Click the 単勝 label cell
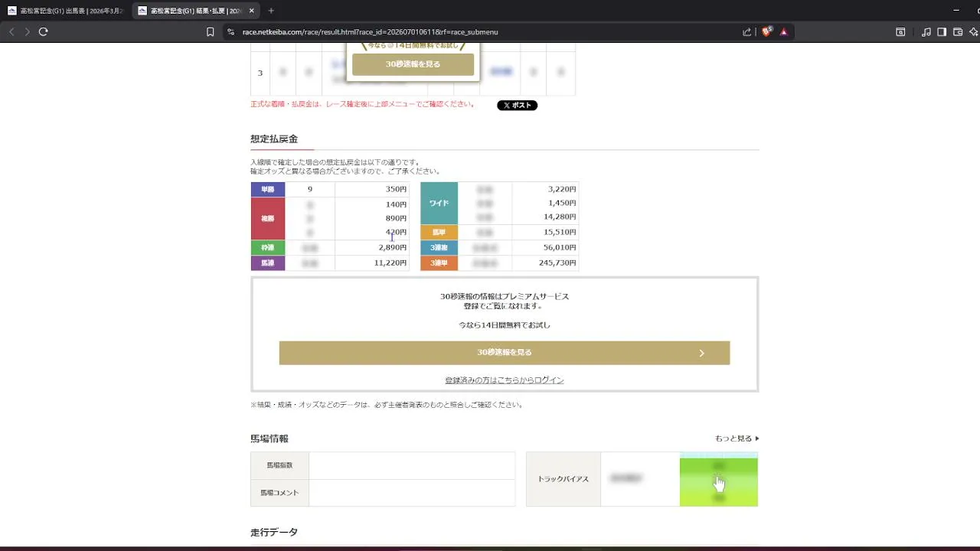This screenshot has width=980, height=551. click(268, 189)
